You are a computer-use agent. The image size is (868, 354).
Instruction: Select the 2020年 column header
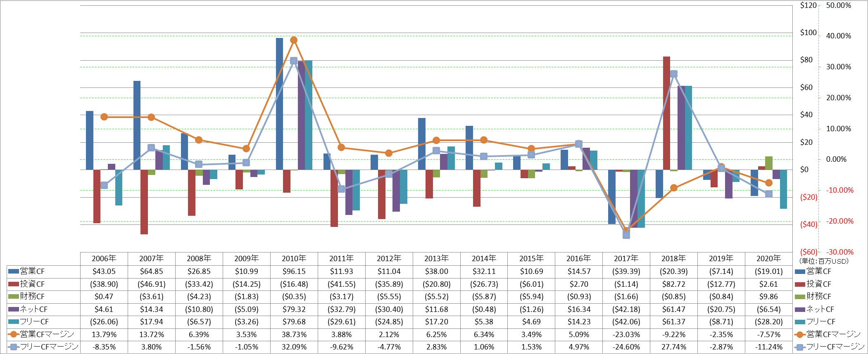point(768,259)
